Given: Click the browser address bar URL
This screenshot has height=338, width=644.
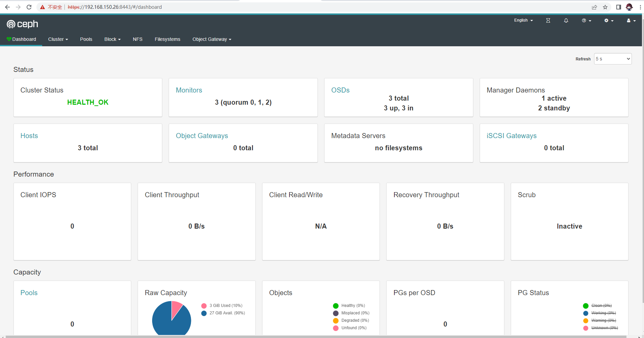Looking at the screenshot, I should (x=115, y=7).
